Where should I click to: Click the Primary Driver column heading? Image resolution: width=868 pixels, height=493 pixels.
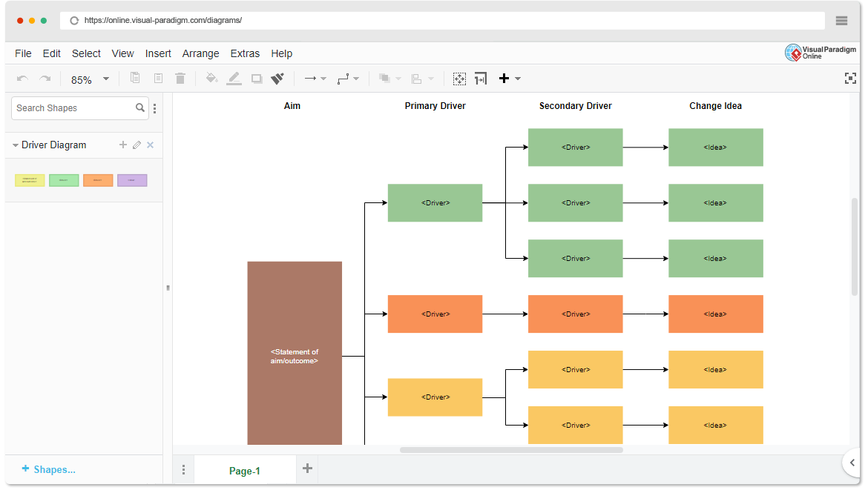[435, 106]
